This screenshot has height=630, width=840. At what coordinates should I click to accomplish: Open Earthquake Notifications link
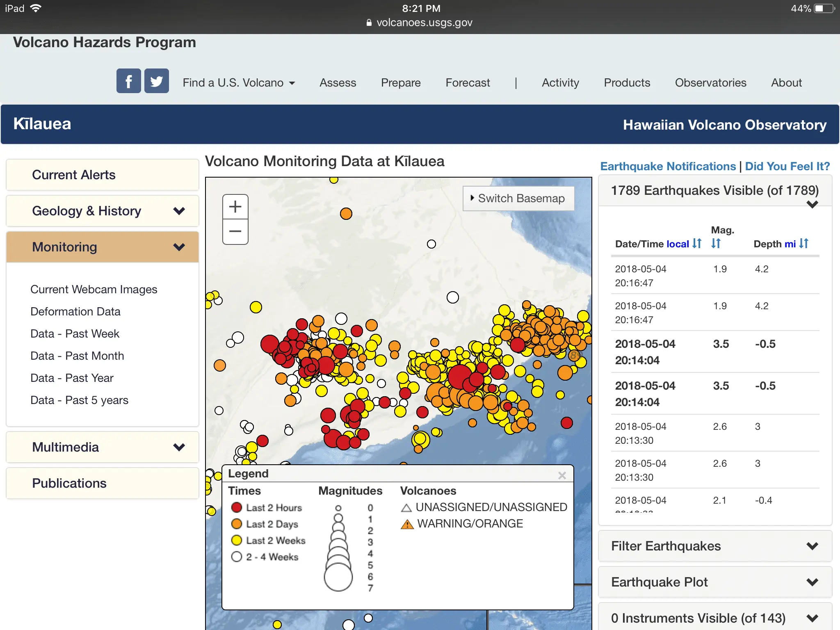[668, 166]
